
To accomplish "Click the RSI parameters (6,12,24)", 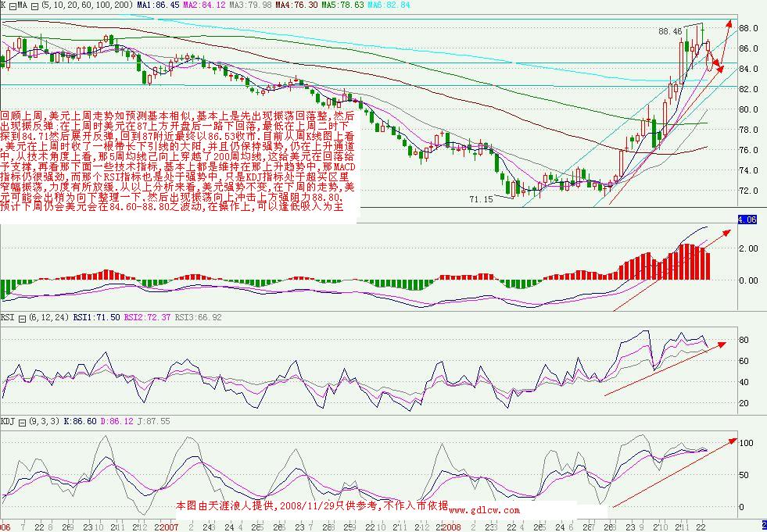I will coord(48,318).
